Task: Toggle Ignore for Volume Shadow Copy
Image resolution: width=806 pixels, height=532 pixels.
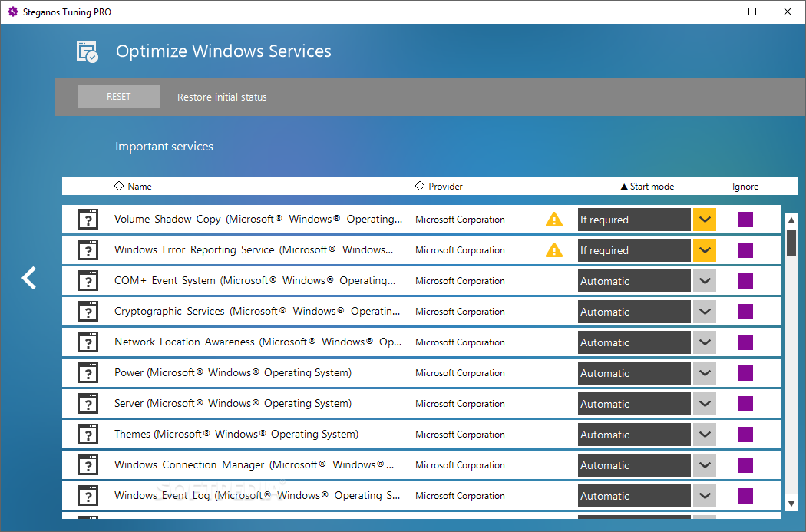Action: (x=745, y=220)
